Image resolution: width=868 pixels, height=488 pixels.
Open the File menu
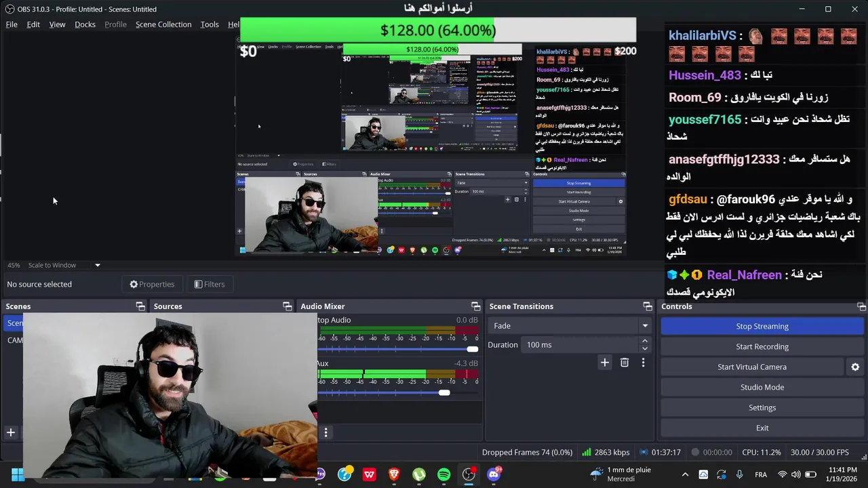point(12,24)
